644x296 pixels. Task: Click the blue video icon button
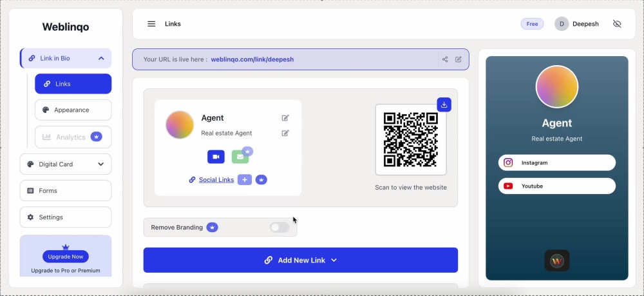coord(216,157)
